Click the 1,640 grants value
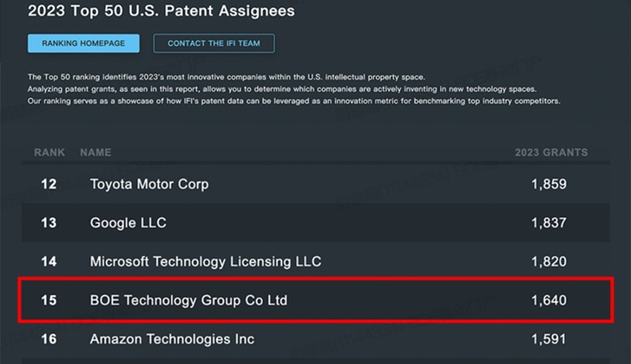This screenshot has width=631, height=364. click(549, 300)
